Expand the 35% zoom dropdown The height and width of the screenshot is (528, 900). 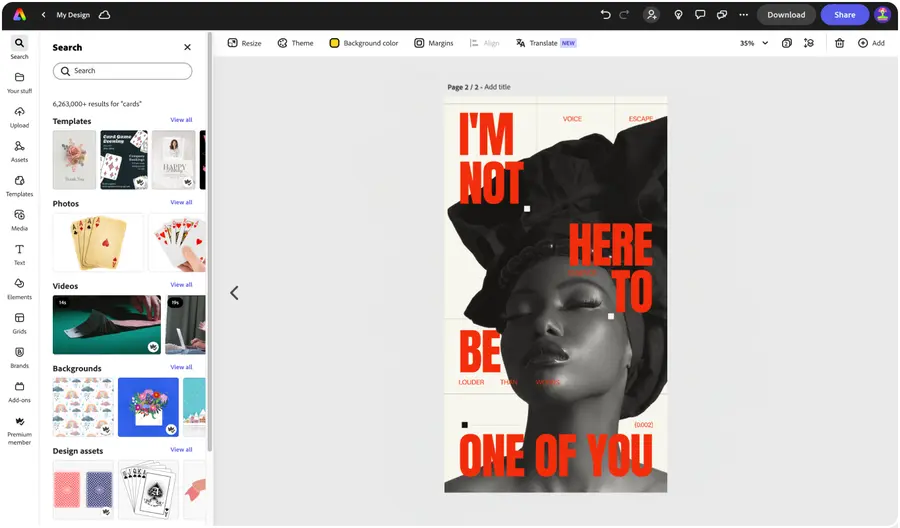click(x=754, y=43)
